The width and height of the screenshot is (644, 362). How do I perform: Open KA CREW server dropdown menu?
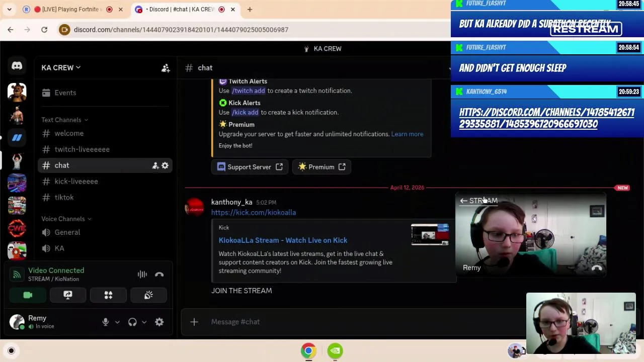pyautogui.click(x=61, y=68)
